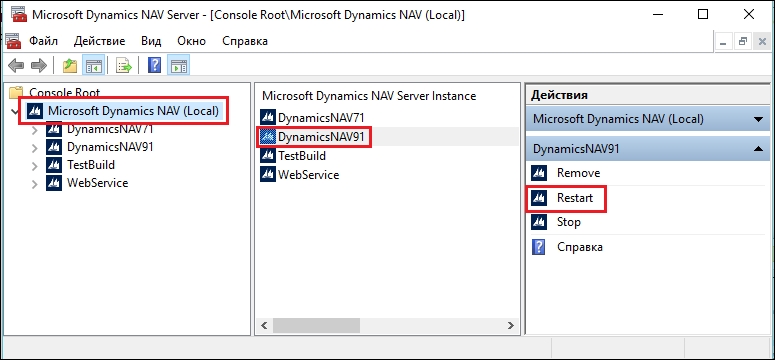Toggle Show/Hide Action Pane toolbar icon
The image size is (775, 360).
pyautogui.click(x=178, y=66)
